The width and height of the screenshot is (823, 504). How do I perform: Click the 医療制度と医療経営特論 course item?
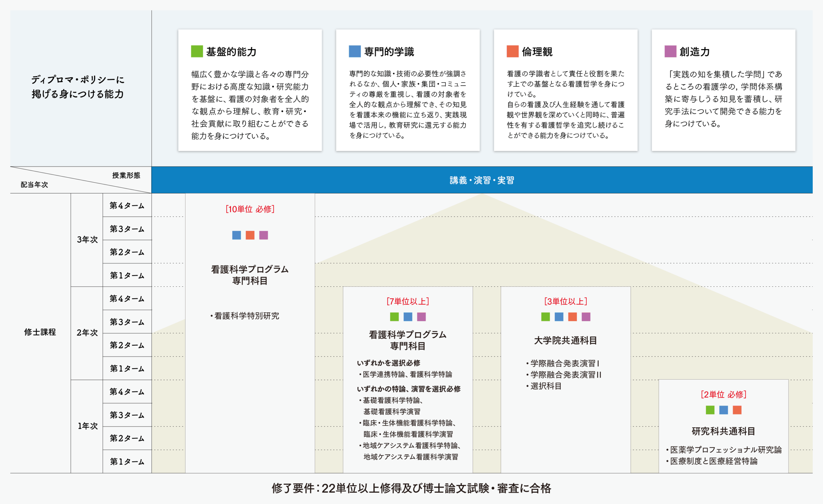coord(713,461)
